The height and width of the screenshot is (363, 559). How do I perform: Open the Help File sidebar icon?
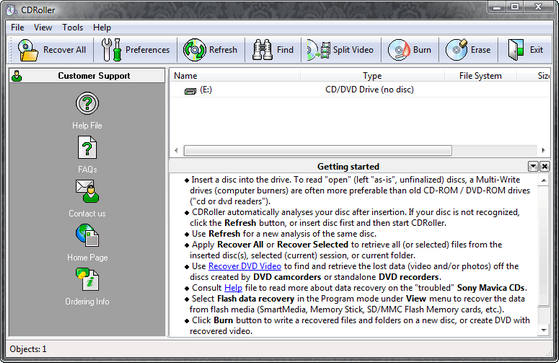tap(87, 103)
